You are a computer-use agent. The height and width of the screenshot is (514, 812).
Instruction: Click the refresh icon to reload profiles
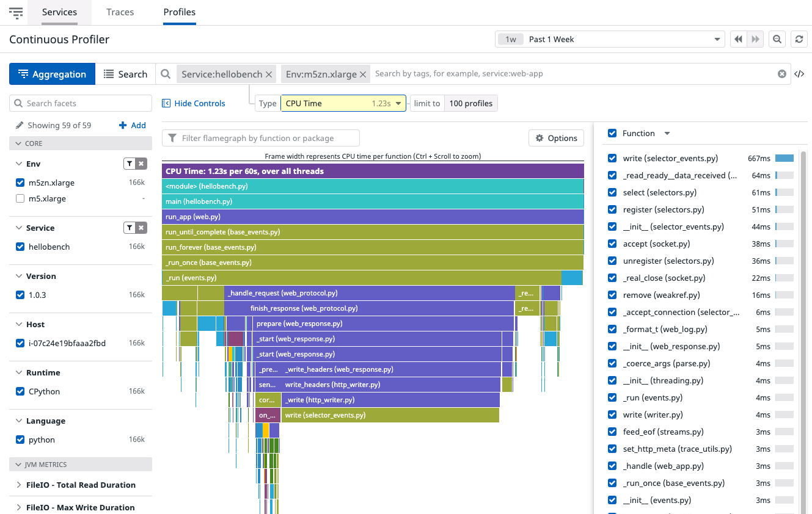[799, 38]
